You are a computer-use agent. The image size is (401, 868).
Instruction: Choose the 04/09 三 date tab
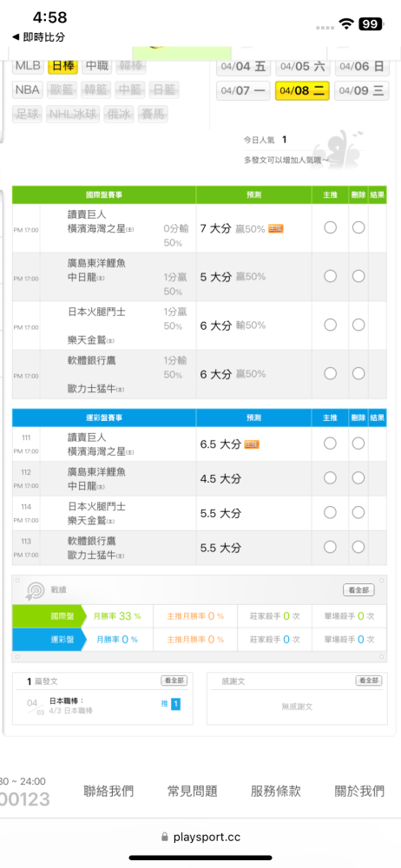coord(362,91)
